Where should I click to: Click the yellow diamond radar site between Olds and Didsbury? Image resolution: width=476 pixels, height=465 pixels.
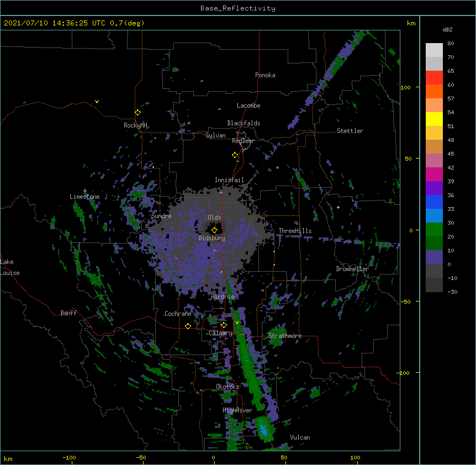(214, 230)
